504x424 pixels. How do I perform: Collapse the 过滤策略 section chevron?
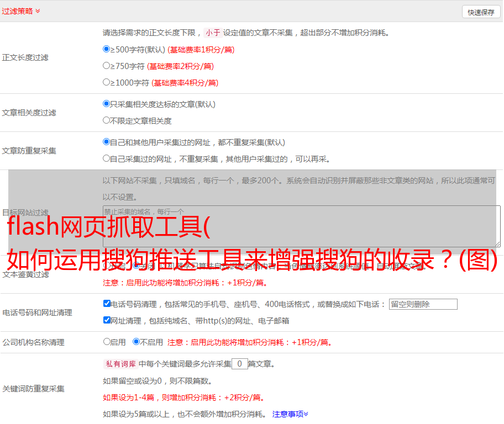(x=38, y=11)
